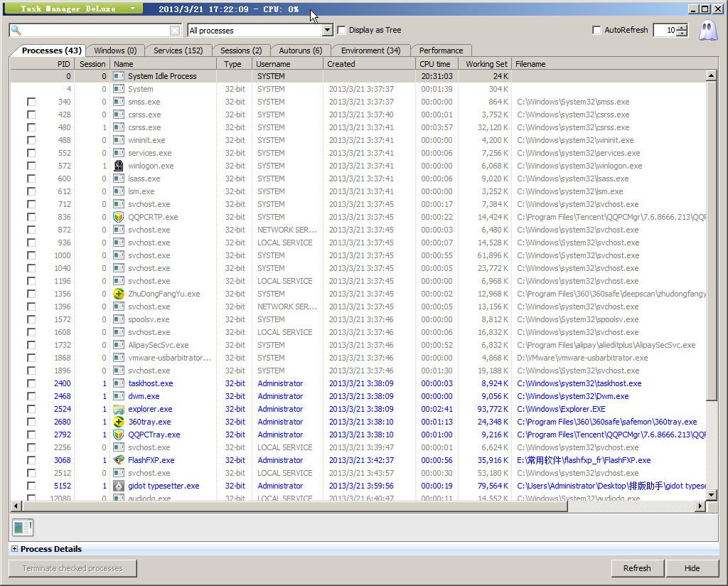The image size is (728, 586).
Task: Check the box for QQPCRTP.exe PID 836
Action: (31, 217)
